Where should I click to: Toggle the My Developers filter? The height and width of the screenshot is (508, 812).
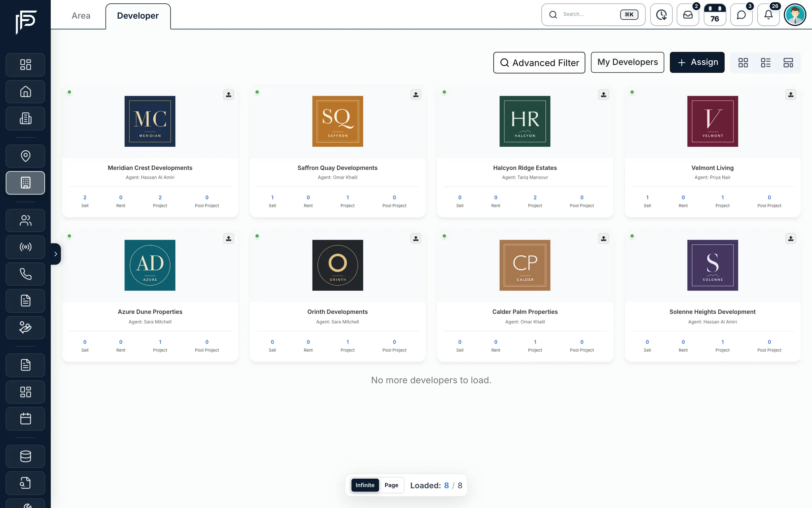click(x=627, y=62)
